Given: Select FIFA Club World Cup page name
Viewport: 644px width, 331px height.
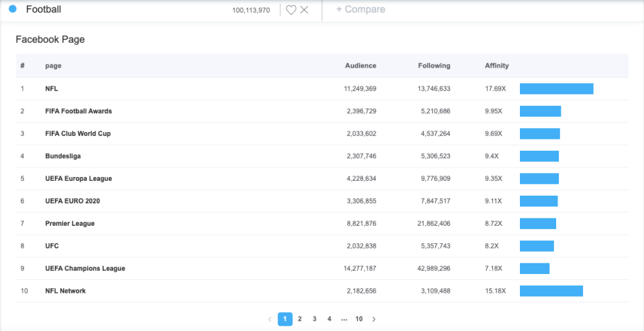Looking at the screenshot, I should coord(78,134).
